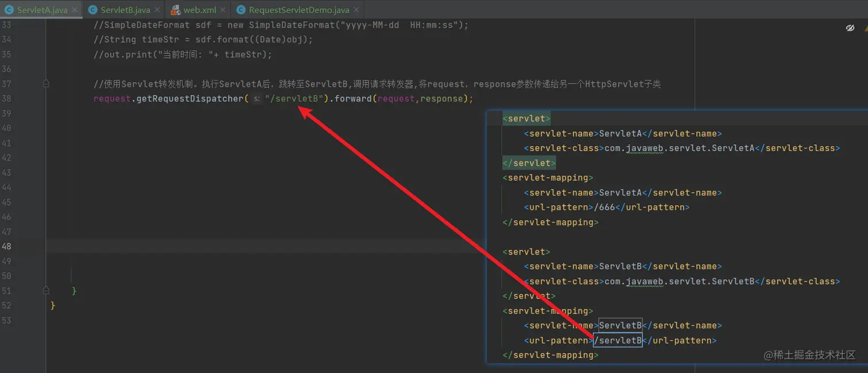The height and width of the screenshot is (373, 868).
Task: Click the commented sdf.format line 34
Action: tap(203, 40)
